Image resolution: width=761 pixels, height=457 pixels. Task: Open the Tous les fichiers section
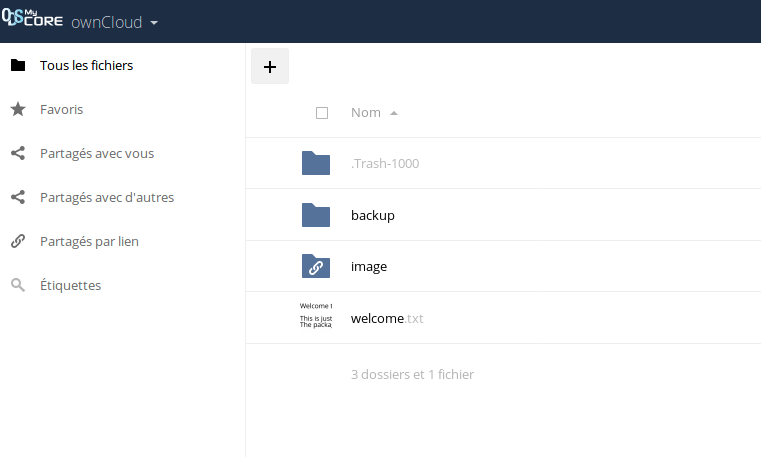click(x=86, y=66)
